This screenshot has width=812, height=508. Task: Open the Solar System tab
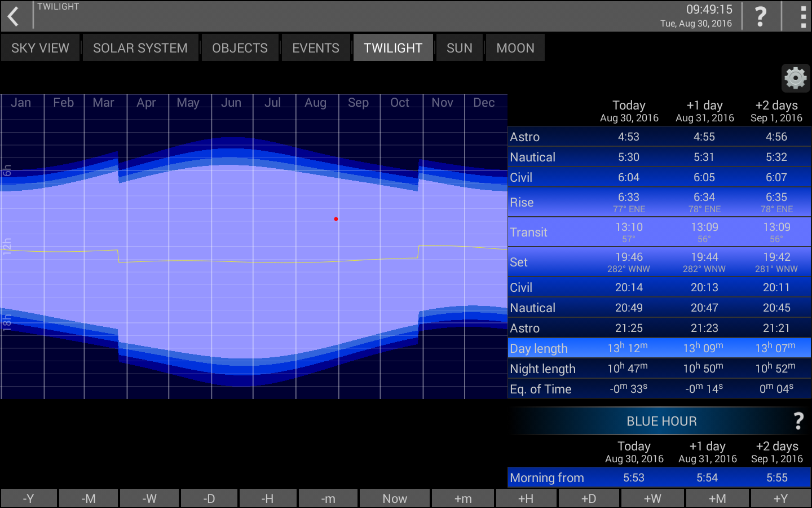click(140, 48)
